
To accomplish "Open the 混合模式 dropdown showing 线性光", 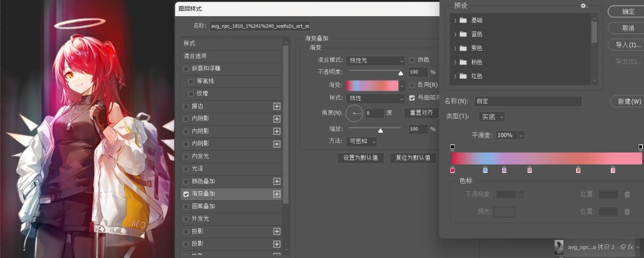I will point(376,60).
